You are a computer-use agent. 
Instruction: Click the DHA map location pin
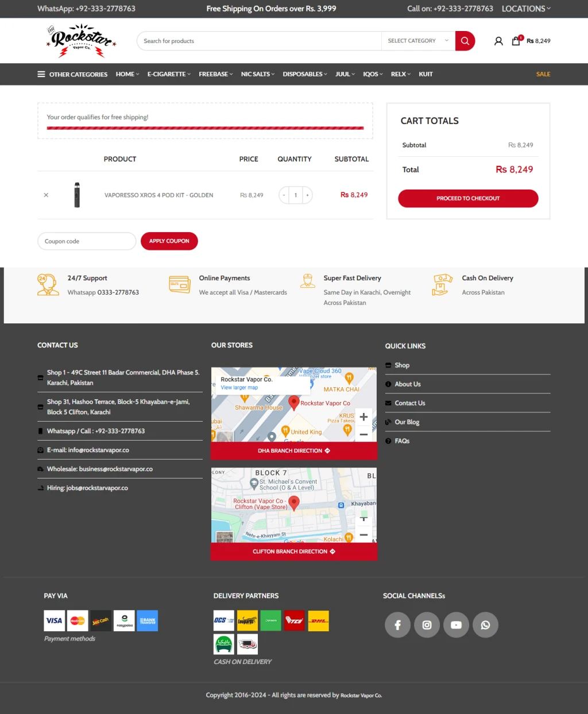[x=293, y=403]
